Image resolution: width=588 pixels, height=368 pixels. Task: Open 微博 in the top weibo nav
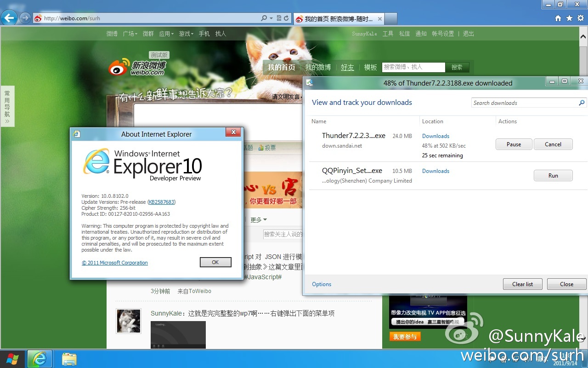pos(112,34)
